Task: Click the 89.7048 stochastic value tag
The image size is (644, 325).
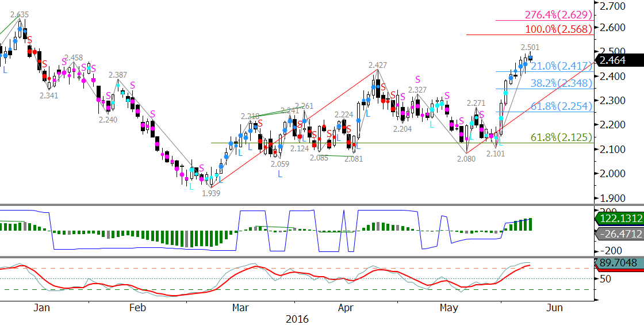Action: click(619, 263)
